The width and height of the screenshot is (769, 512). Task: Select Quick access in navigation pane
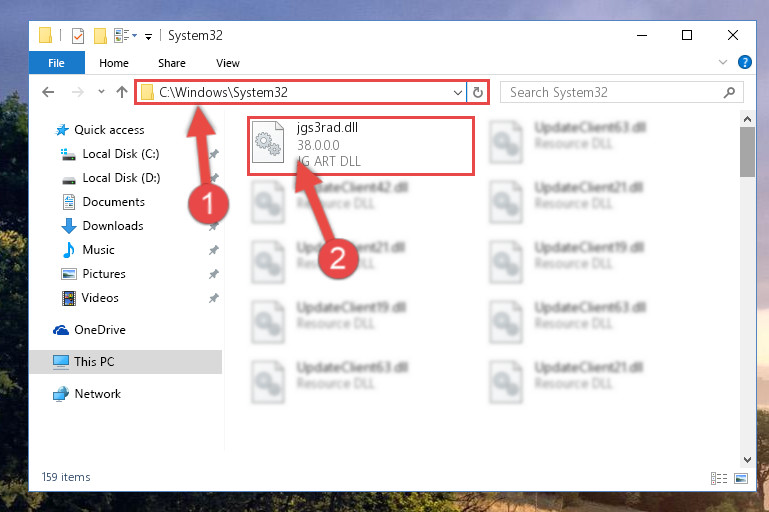click(109, 129)
